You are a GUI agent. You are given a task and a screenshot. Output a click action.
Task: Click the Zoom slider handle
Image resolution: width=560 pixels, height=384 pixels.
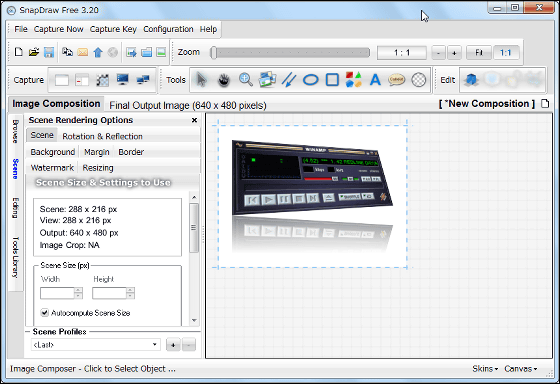point(213,53)
